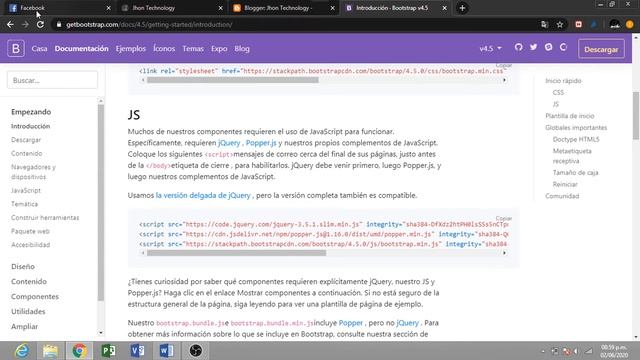The height and width of the screenshot is (360, 640).
Task: Click the stylesheet code block horizontal scrollbar
Action: click(233, 80)
